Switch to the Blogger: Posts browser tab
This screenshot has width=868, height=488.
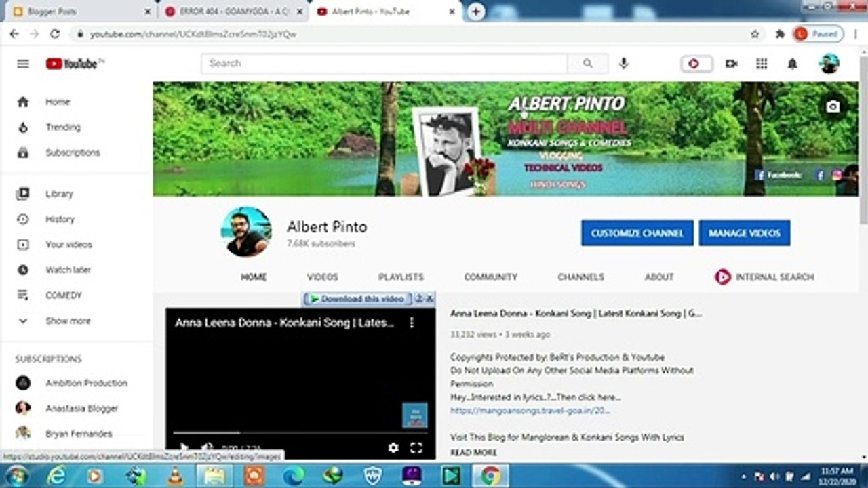click(x=80, y=12)
